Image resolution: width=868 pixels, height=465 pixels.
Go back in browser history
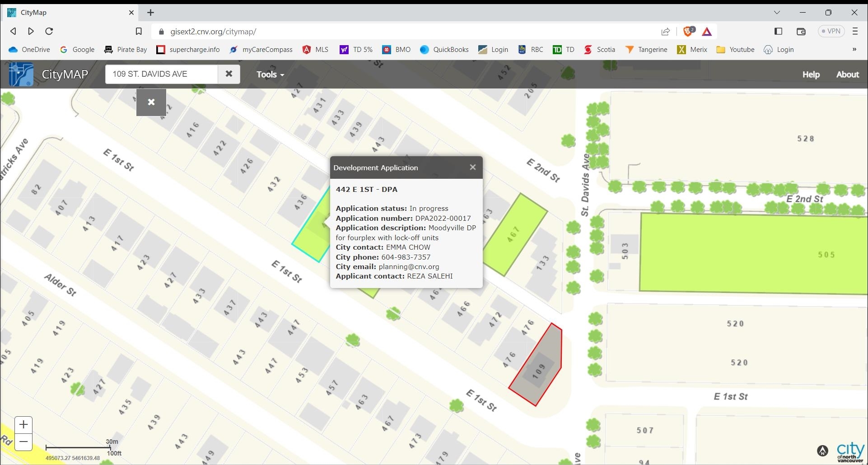pyautogui.click(x=13, y=31)
